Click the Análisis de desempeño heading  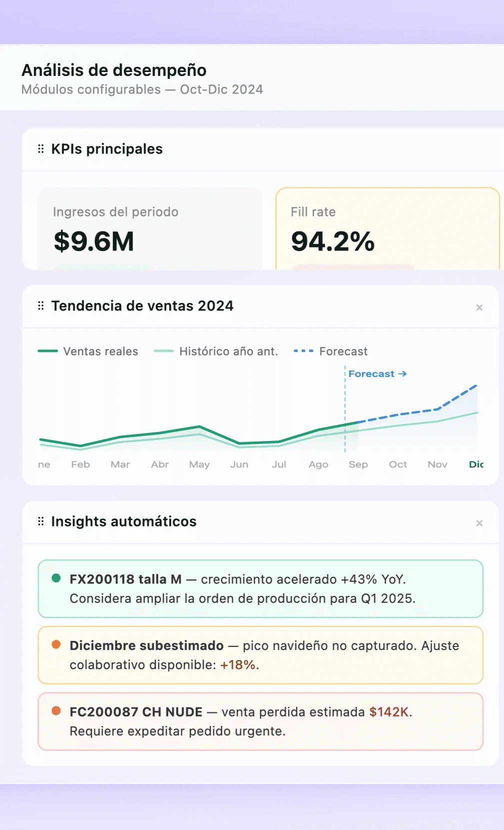click(x=114, y=70)
